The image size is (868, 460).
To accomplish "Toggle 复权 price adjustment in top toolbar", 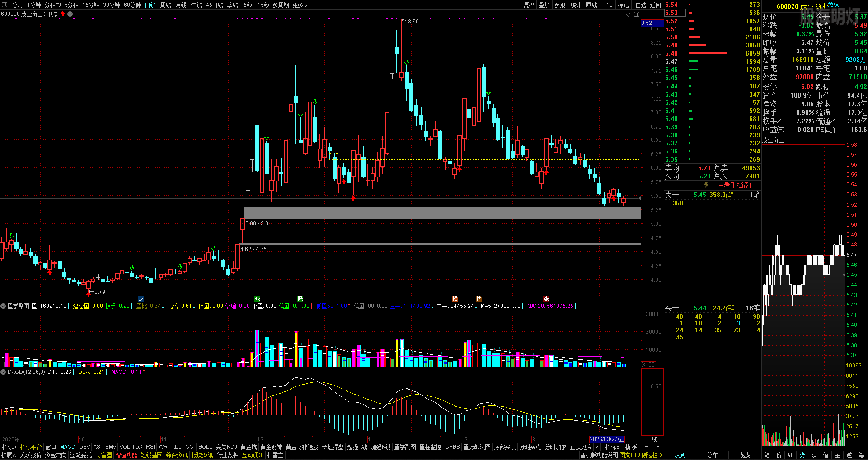I will pyautogui.click(x=529, y=5).
